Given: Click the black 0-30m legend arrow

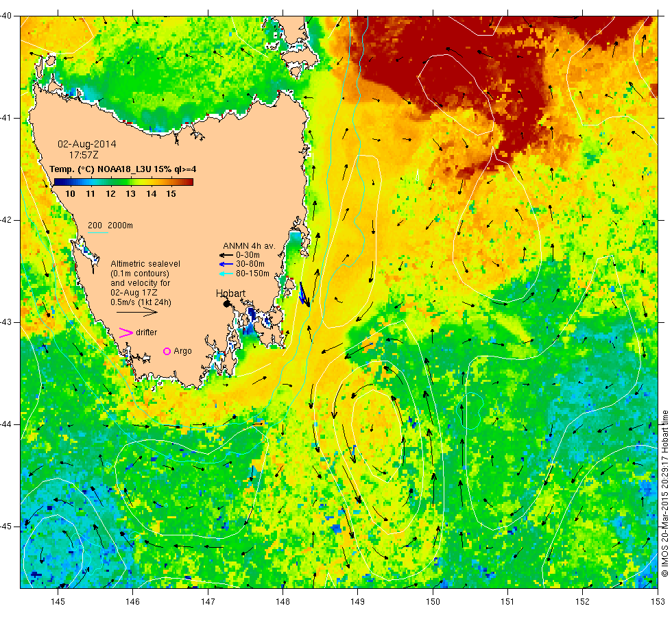Looking at the screenshot, I should (x=226, y=255).
